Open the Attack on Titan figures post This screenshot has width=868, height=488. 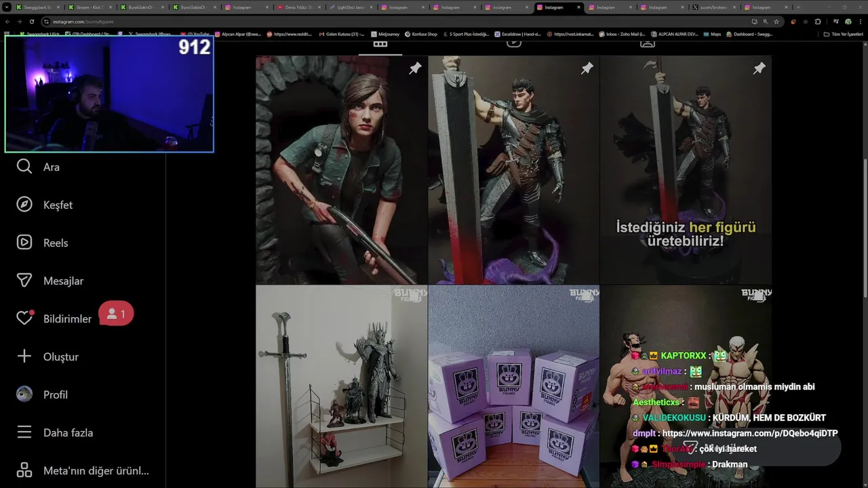click(x=686, y=386)
